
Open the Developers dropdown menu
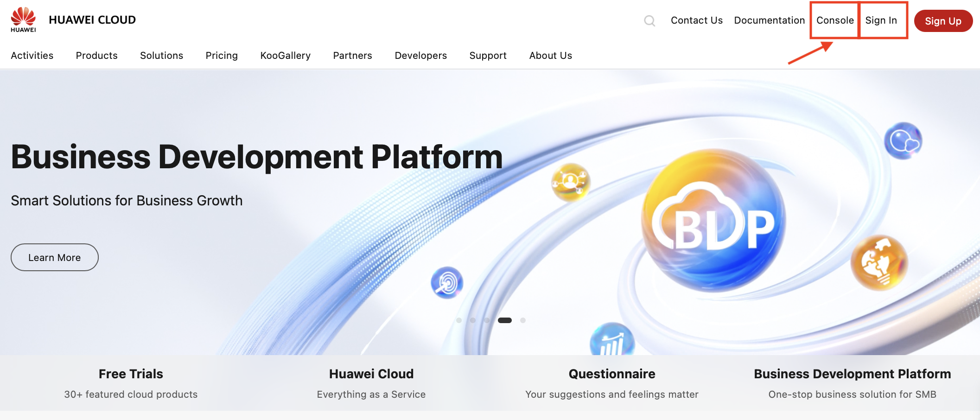point(420,56)
